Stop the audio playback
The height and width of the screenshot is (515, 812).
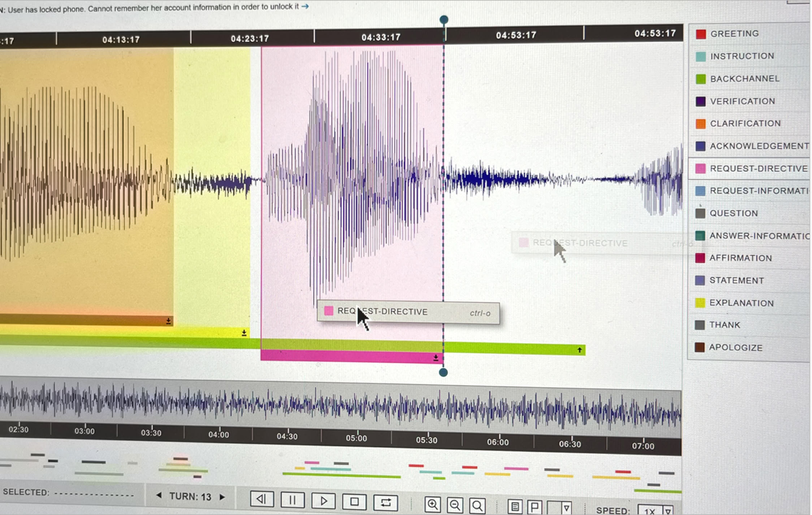coord(354,502)
